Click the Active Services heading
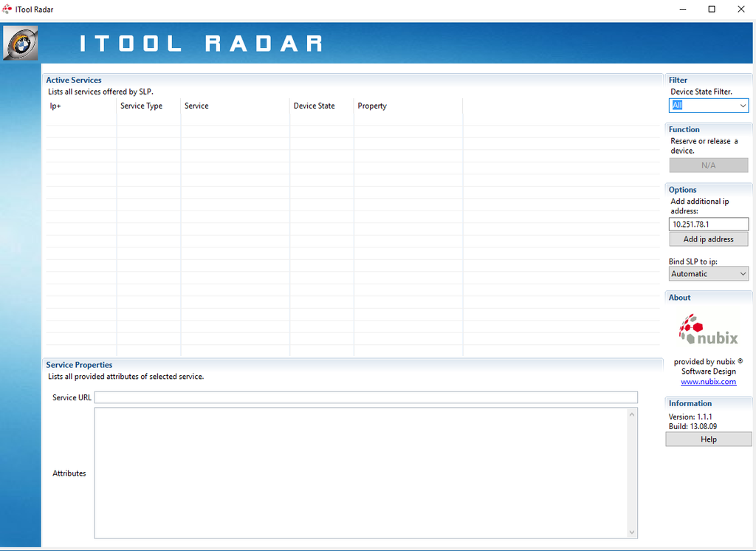 tap(74, 80)
